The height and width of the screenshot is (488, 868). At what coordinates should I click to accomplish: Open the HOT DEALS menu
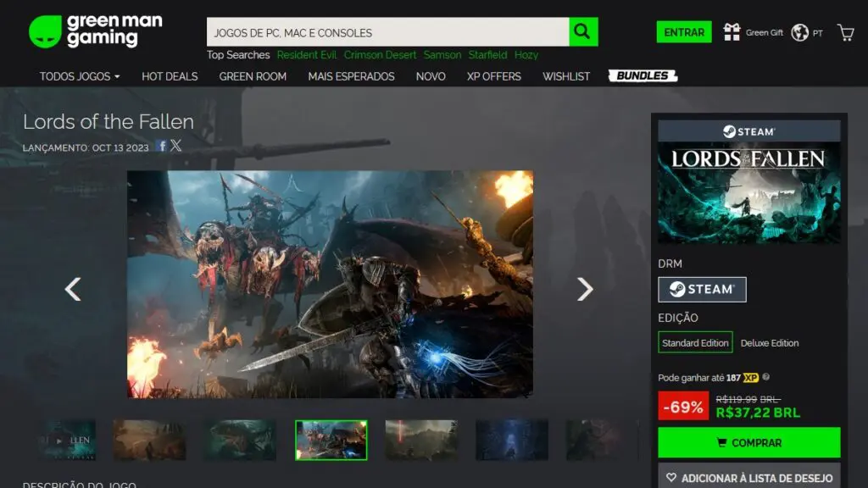coord(169,75)
